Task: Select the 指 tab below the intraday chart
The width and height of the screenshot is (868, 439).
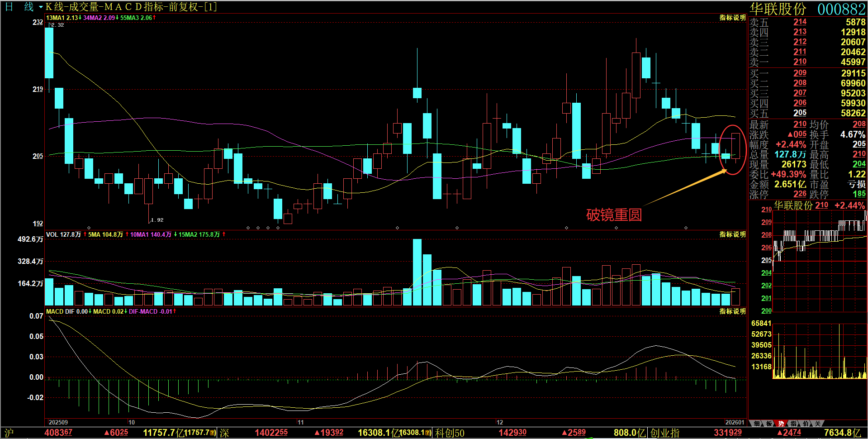Action: (x=793, y=424)
